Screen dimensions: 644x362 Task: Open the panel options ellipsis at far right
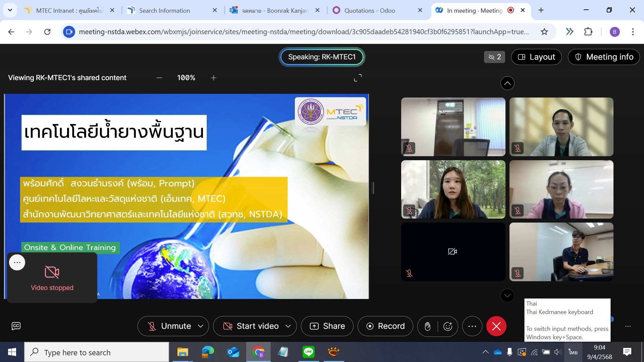(628, 326)
